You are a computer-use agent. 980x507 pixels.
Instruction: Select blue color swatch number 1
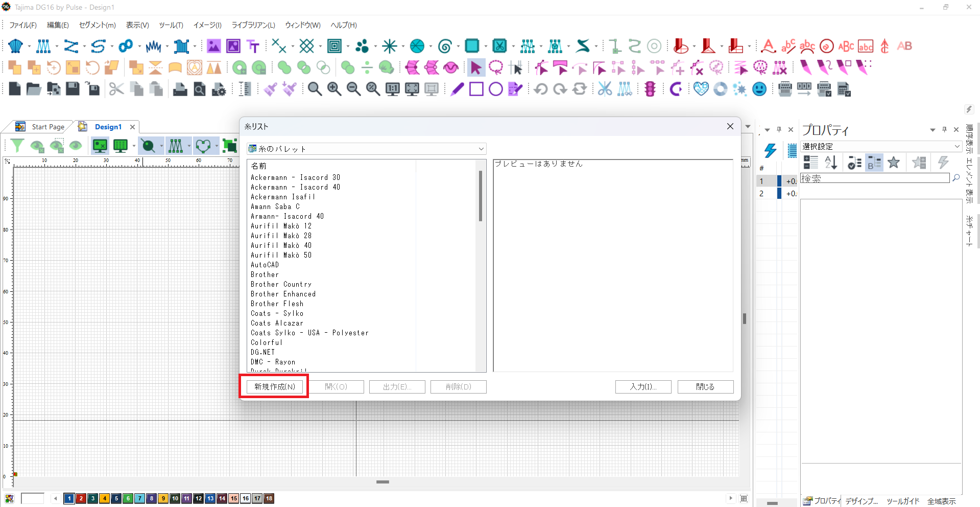[x=69, y=498]
